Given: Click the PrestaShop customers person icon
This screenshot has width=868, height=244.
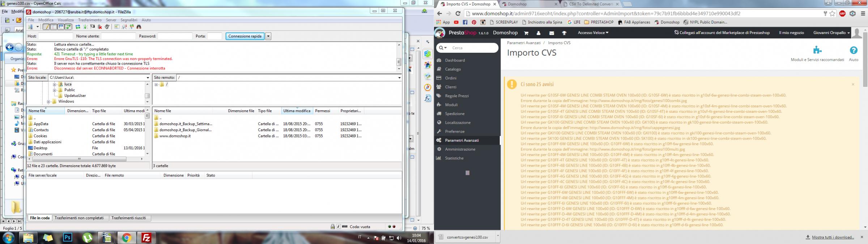Looking at the screenshot, I should pos(539,33).
